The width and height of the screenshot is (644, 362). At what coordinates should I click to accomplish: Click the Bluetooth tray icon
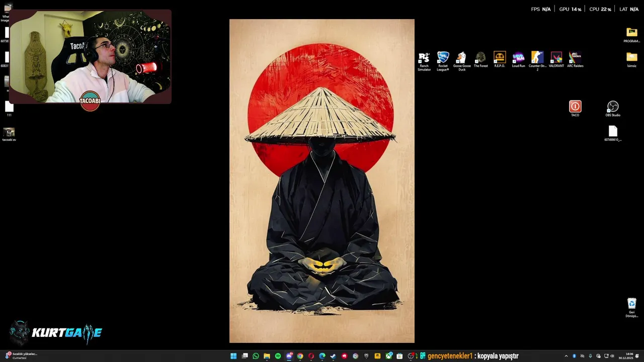click(575, 356)
